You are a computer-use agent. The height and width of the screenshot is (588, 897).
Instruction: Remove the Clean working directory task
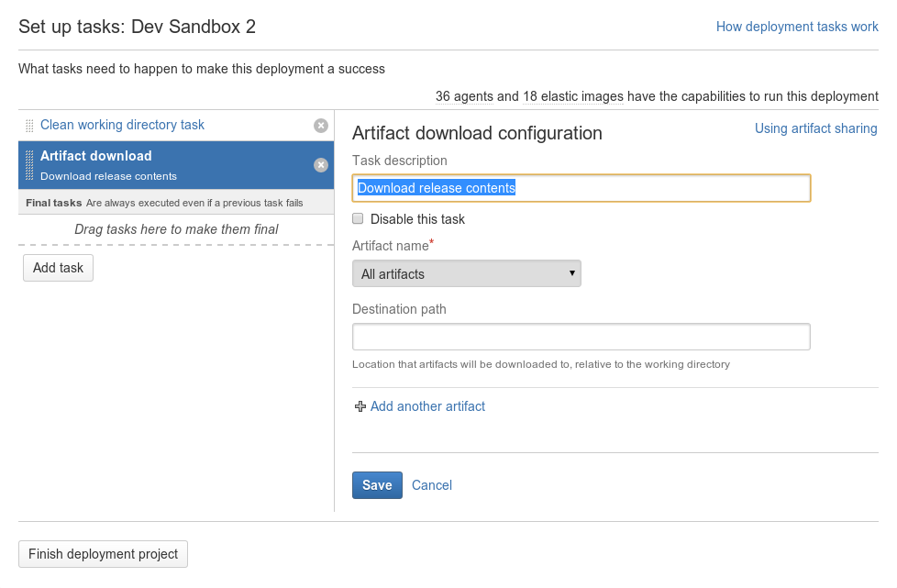click(321, 126)
